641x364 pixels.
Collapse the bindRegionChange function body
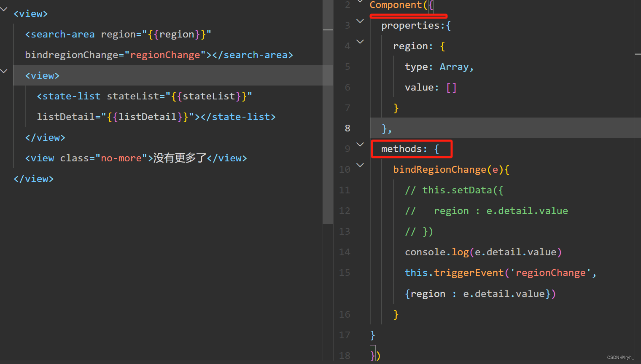(360, 165)
